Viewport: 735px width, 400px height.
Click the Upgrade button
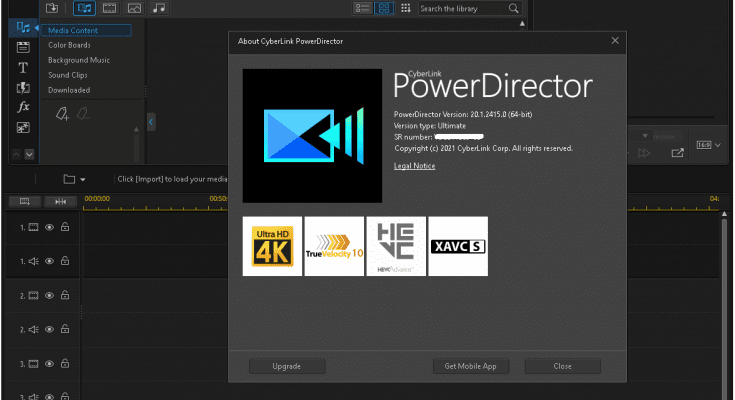click(x=287, y=366)
